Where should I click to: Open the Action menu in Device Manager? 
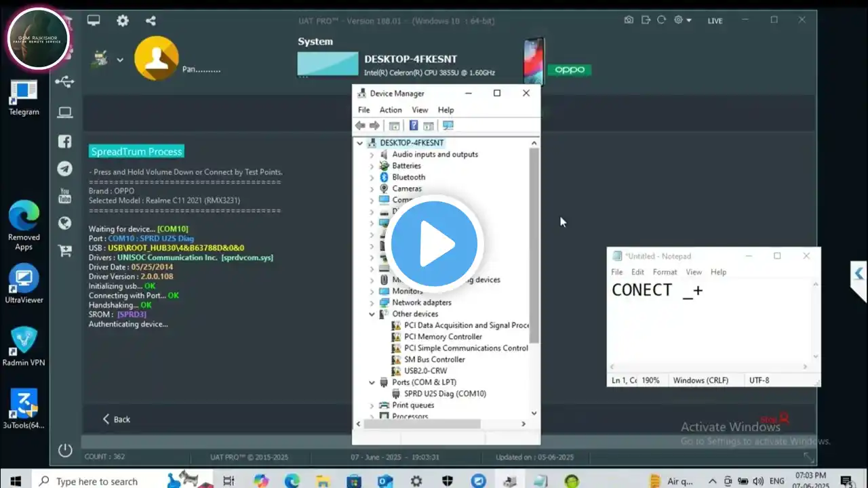391,110
